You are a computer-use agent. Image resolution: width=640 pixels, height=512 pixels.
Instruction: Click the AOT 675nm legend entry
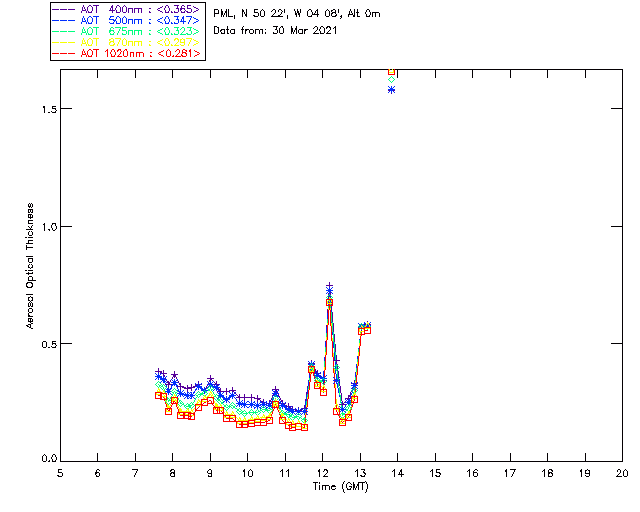[127, 31]
